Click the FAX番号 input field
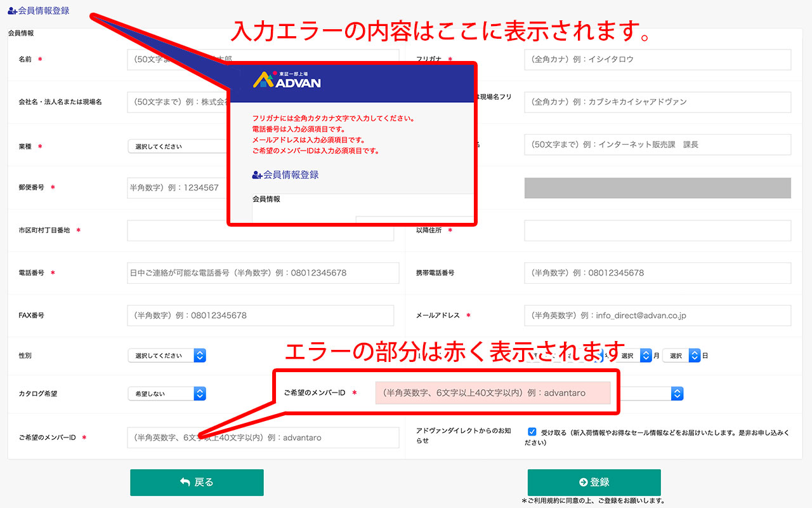This screenshot has width=812, height=508. [263, 316]
